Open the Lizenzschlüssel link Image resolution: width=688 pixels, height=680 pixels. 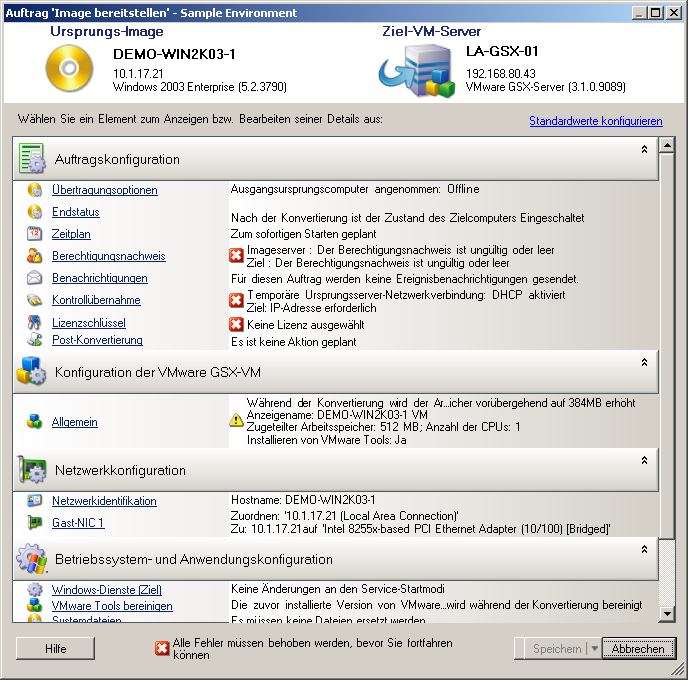[89, 323]
